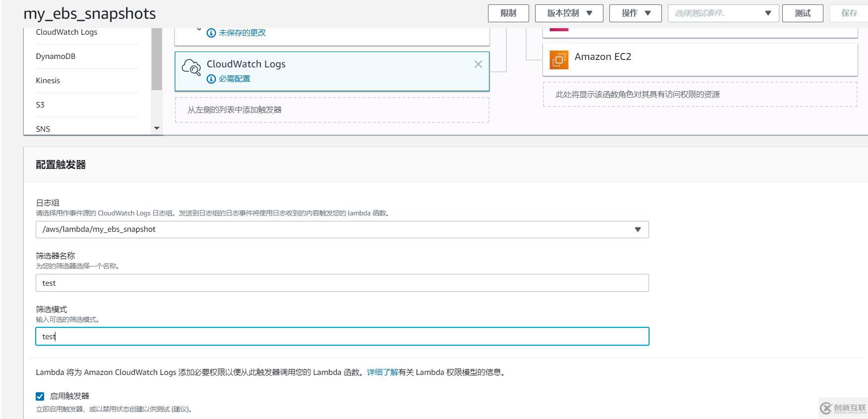Image resolution: width=868 pixels, height=419 pixels.
Task: Click the info icon beside 必需配置
Action: (x=211, y=79)
